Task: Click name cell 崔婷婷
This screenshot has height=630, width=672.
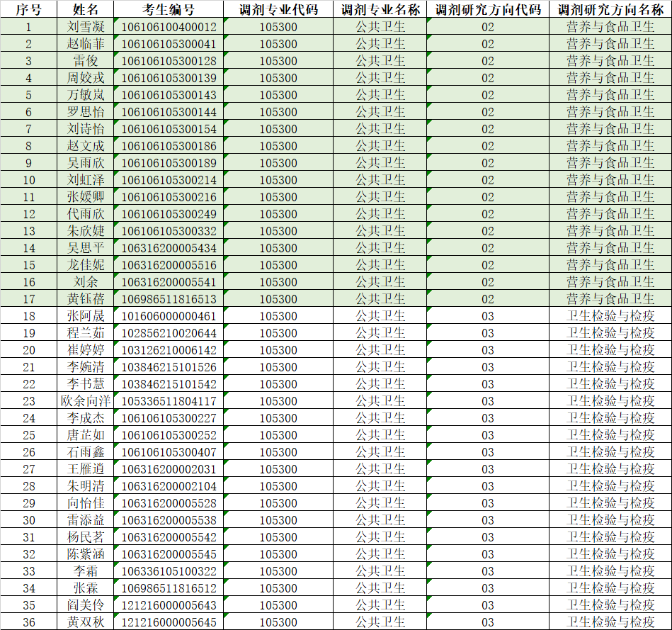Action: pyautogui.click(x=86, y=350)
